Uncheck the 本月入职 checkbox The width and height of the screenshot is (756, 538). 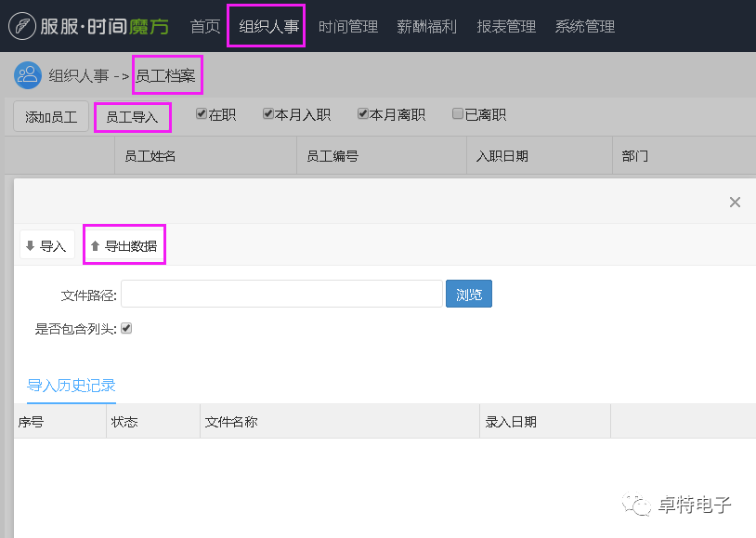pyautogui.click(x=268, y=114)
